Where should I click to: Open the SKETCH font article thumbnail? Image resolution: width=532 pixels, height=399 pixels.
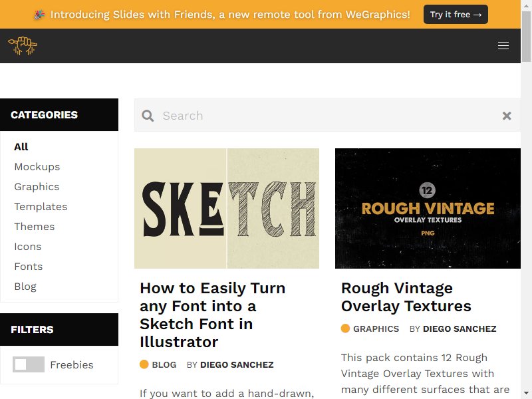[x=227, y=208]
